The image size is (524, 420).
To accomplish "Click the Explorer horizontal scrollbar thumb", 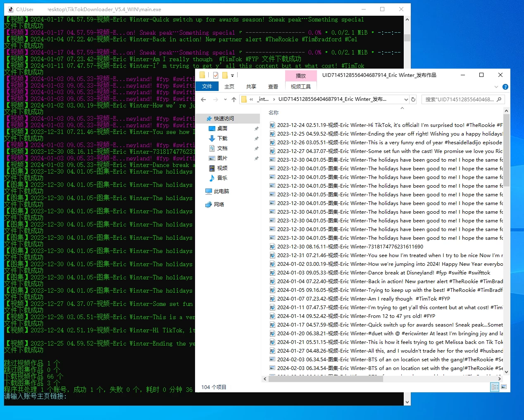I will [x=326, y=378].
